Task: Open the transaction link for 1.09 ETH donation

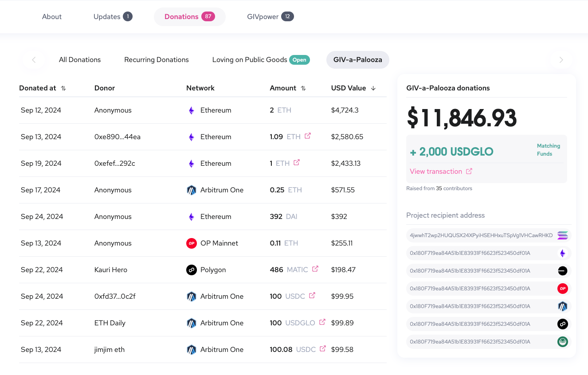Action: point(308,136)
